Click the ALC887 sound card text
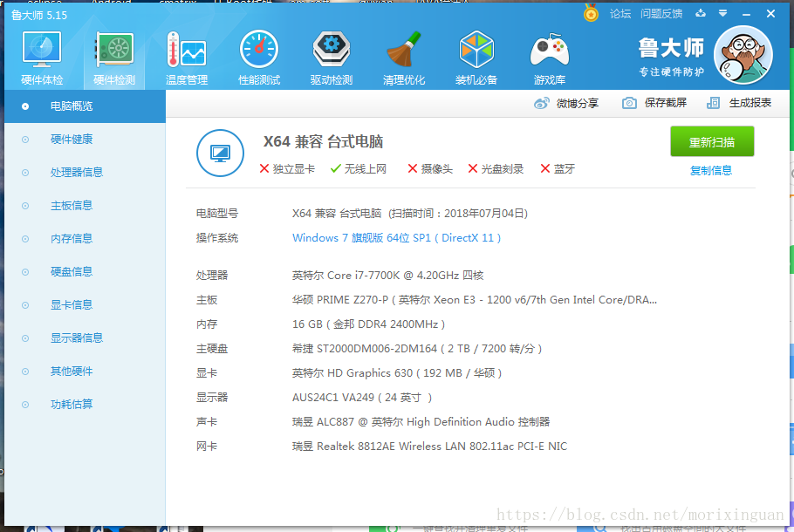Image resolution: width=794 pixels, height=532 pixels. point(421,421)
